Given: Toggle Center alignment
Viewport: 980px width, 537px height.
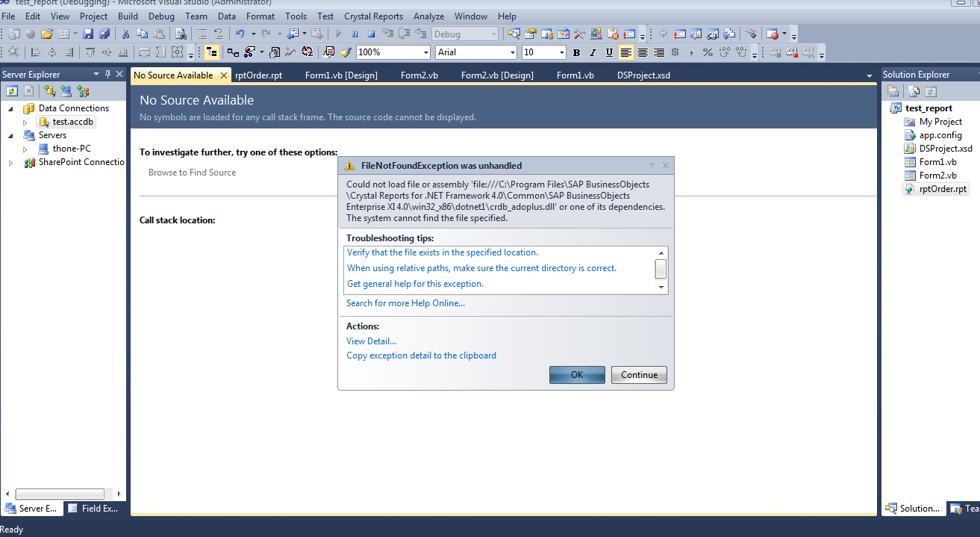Looking at the screenshot, I should click(x=643, y=52).
